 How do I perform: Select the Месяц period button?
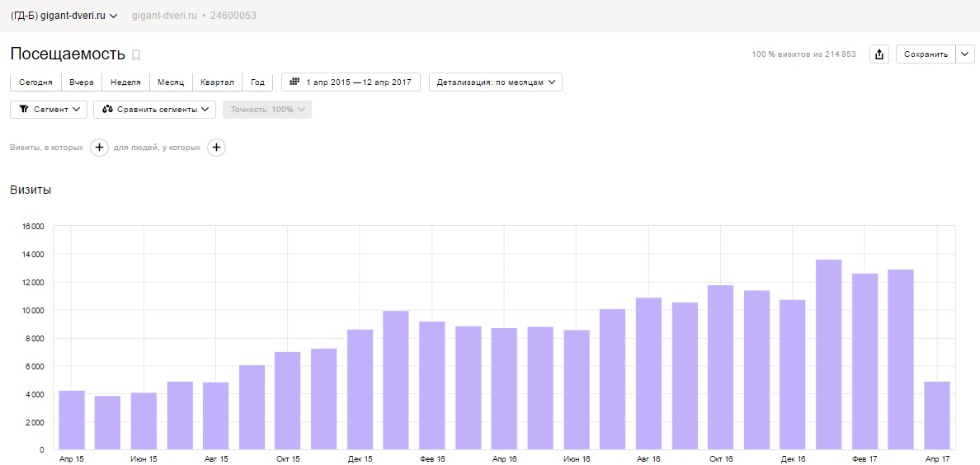[x=172, y=82]
